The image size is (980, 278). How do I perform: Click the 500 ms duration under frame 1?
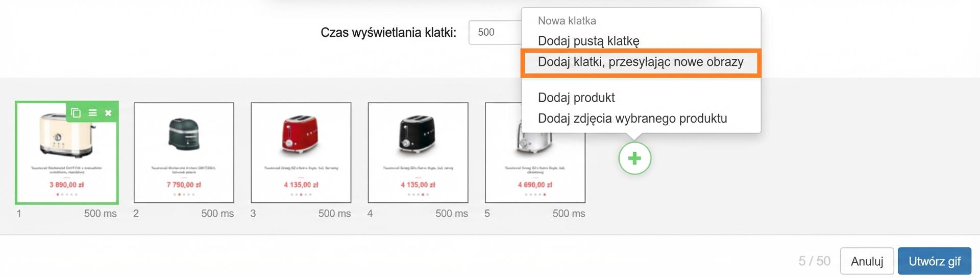(x=101, y=214)
